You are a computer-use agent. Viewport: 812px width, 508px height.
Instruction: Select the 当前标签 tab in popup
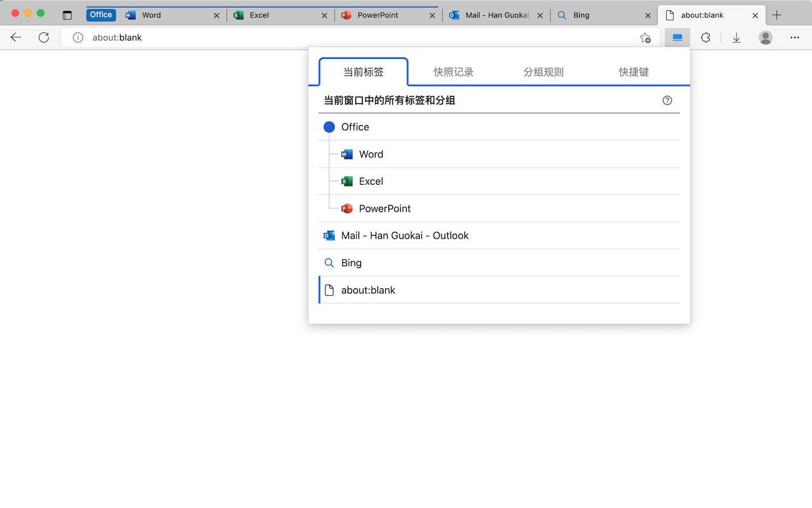click(363, 72)
